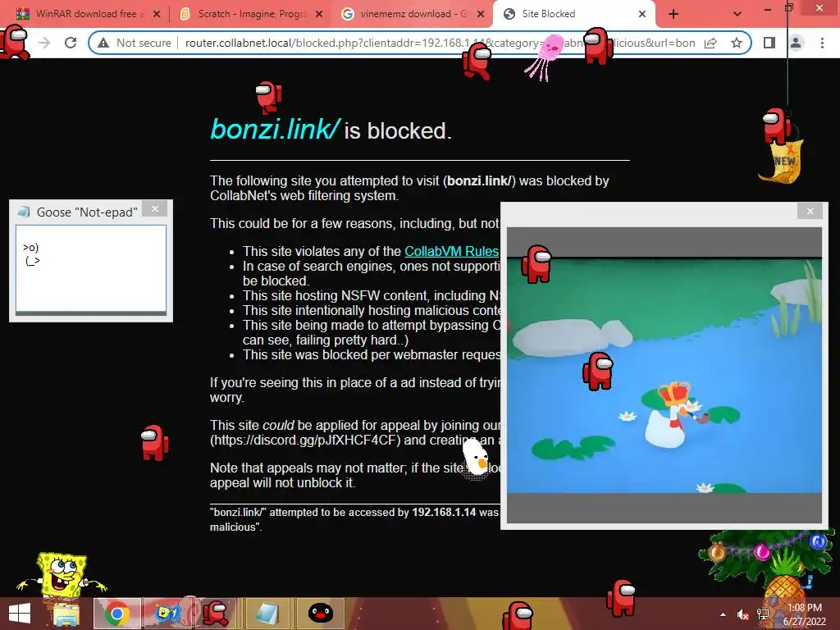
Task: Close the vinememz download tab
Action: 481,14
